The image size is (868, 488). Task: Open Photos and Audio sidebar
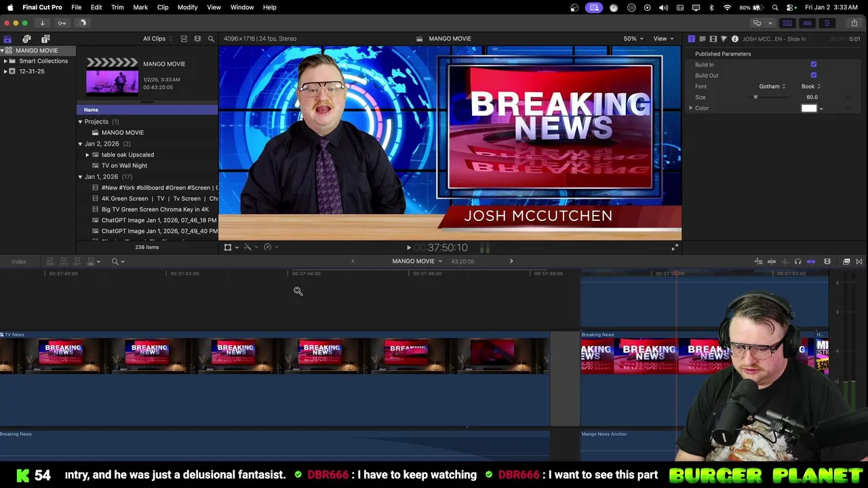pyautogui.click(x=26, y=39)
